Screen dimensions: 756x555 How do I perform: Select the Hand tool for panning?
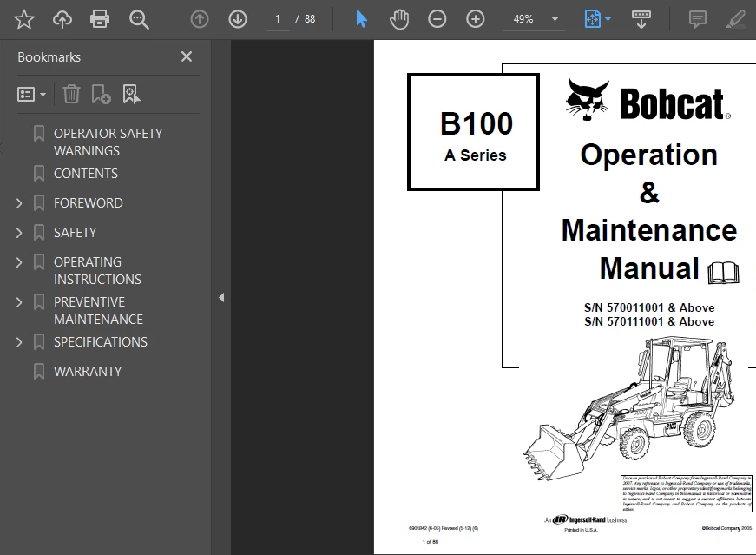tap(399, 18)
